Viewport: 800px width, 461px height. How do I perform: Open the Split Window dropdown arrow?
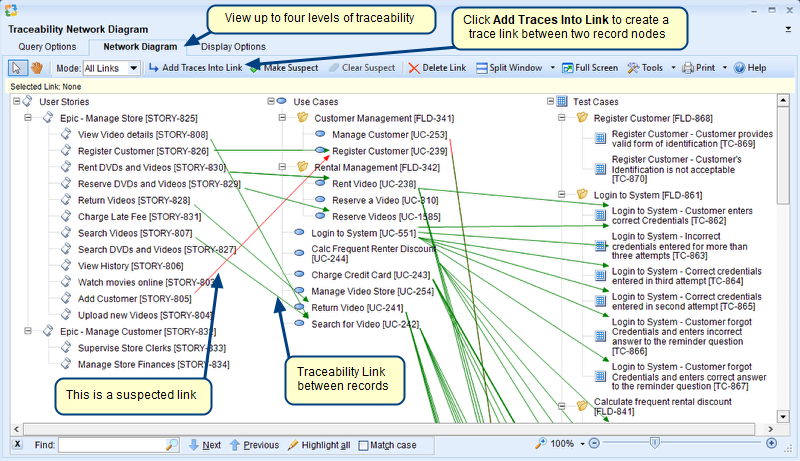[553, 68]
